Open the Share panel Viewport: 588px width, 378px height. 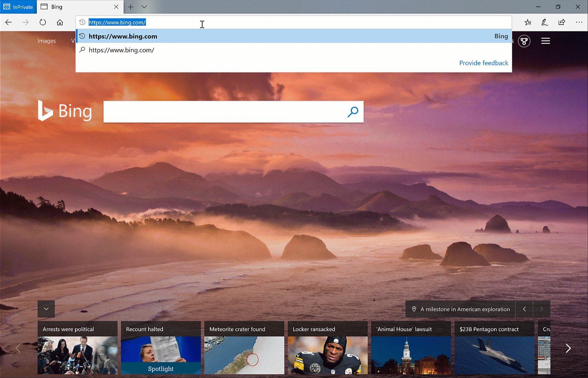click(x=562, y=22)
